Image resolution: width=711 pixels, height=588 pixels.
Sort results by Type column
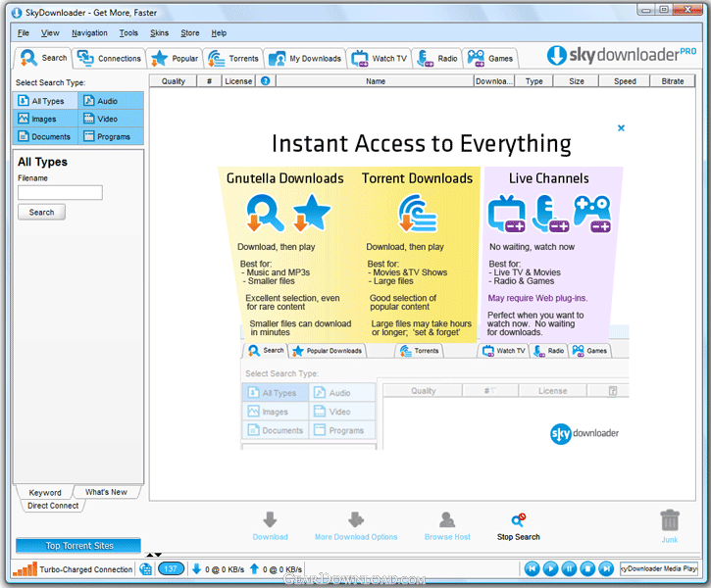tap(534, 81)
